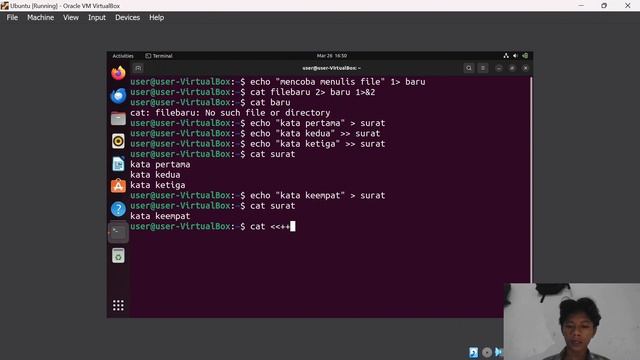Image resolution: width=640 pixels, height=360 pixels.
Task: Open the VirtualBox Devices menu
Action: pos(127,18)
